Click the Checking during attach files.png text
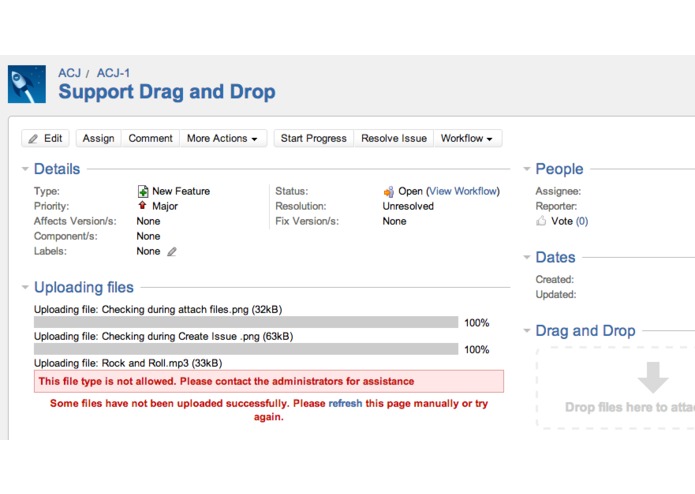Viewport: 695px width, 494px height. click(x=175, y=309)
